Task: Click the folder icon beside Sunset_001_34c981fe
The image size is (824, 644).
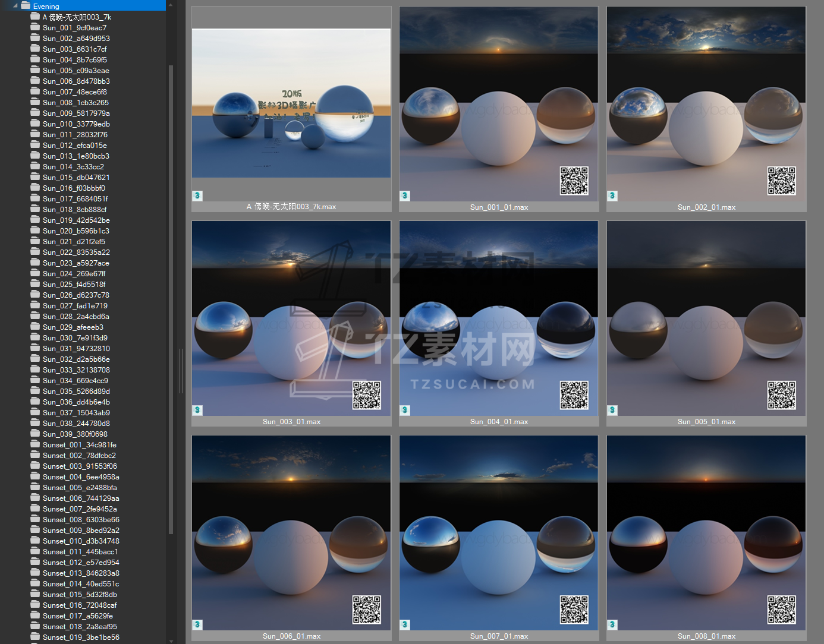Action: (35, 444)
